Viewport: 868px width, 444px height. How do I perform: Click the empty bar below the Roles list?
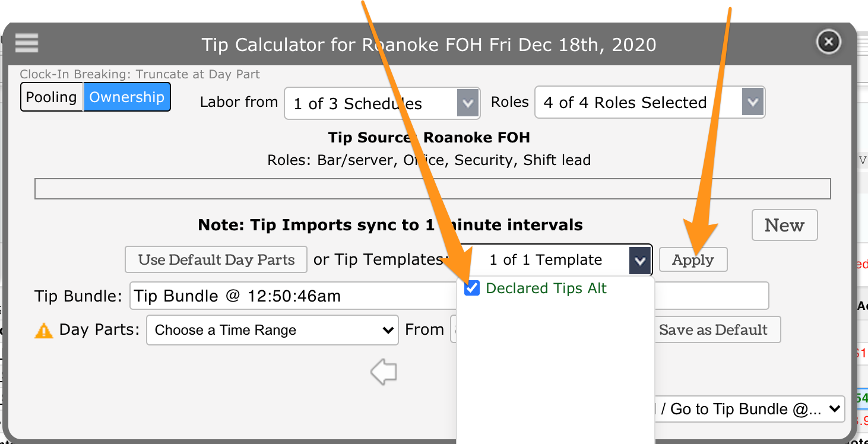[432, 189]
